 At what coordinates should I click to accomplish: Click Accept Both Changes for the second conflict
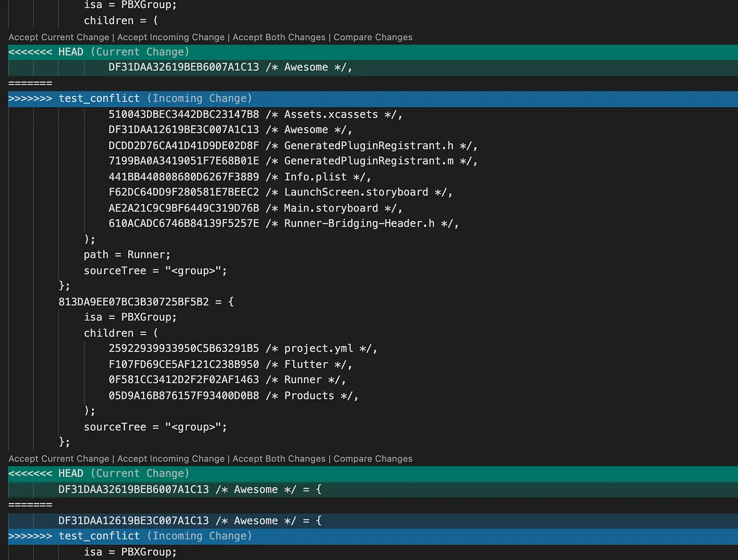(279, 458)
